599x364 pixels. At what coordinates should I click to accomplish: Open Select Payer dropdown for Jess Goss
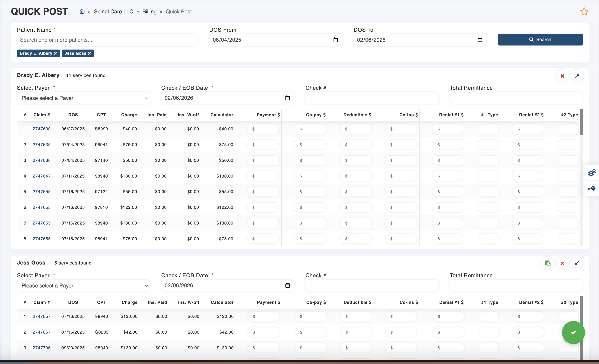coord(83,286)
